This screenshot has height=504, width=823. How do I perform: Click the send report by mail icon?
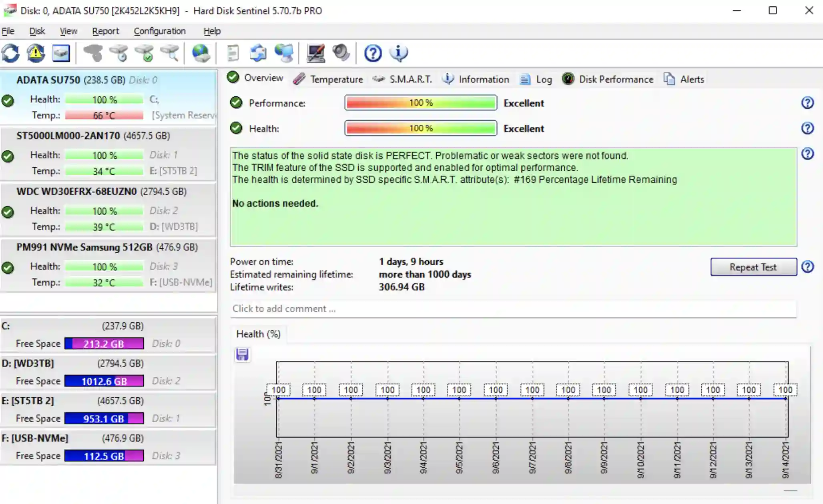pos(258,53)
